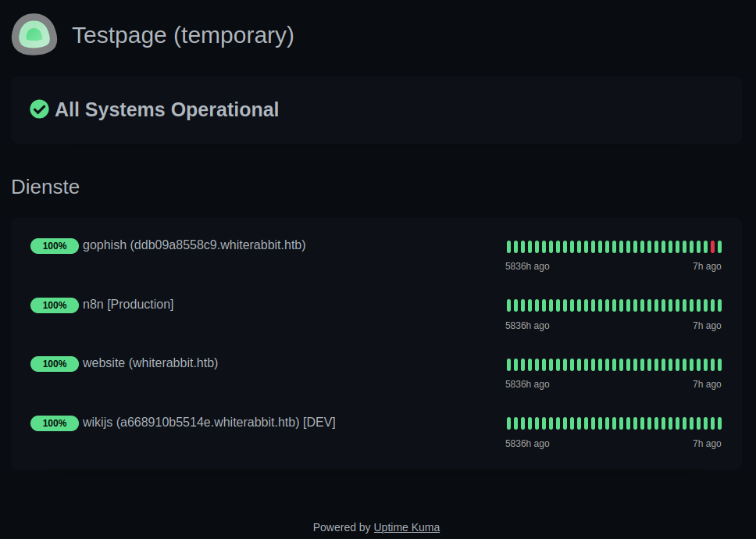The height and width of the screenshot is (539, 756).
Task: Select the wikijs [DEV] service name
Action: click(209, 423)
